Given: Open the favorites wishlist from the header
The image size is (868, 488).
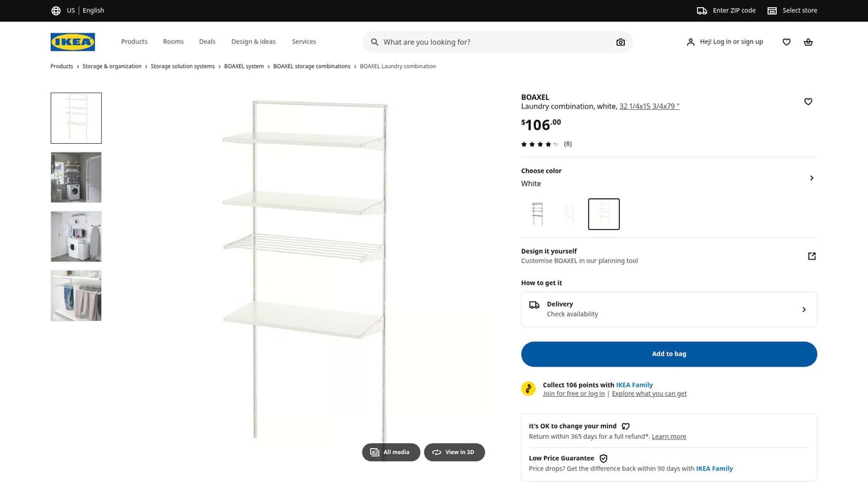Looking at the screenshot, I should (x=786, y=42).
